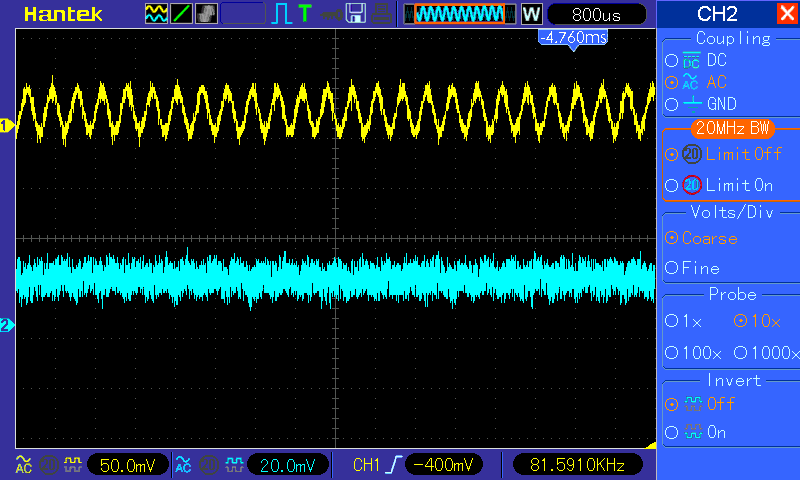Click the CH1 AC coupling status icon

click(23, 465)
